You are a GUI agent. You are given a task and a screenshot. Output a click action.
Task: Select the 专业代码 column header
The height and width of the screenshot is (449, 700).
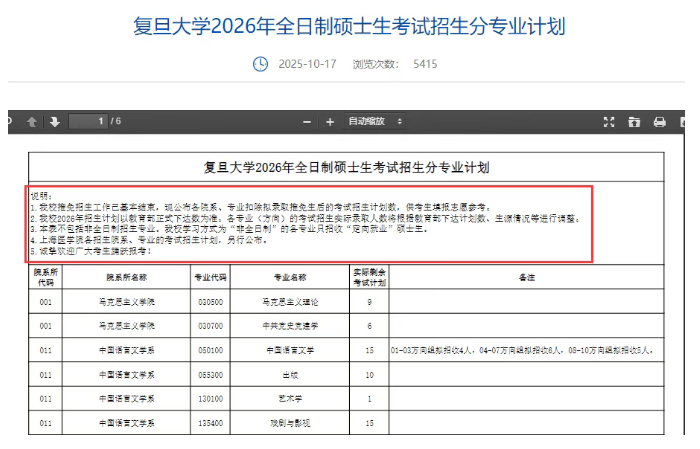[210, 276]
